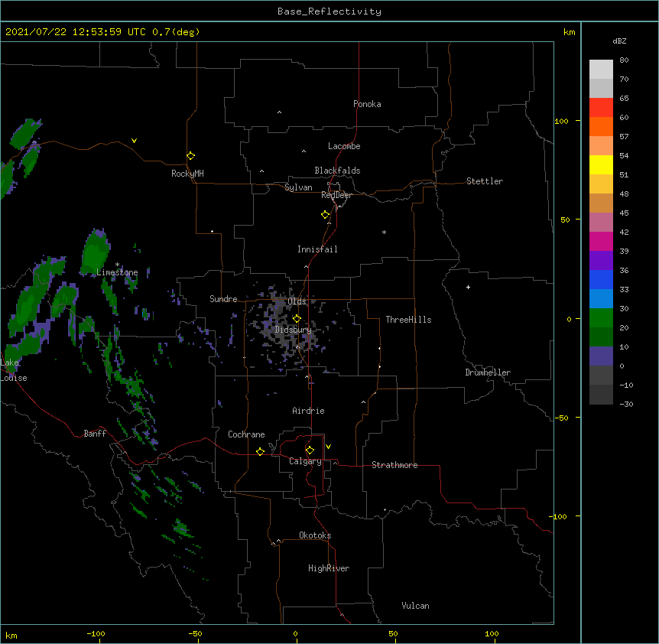Click the Airdrie city label

pyautogui.click(x=308, y=411)
